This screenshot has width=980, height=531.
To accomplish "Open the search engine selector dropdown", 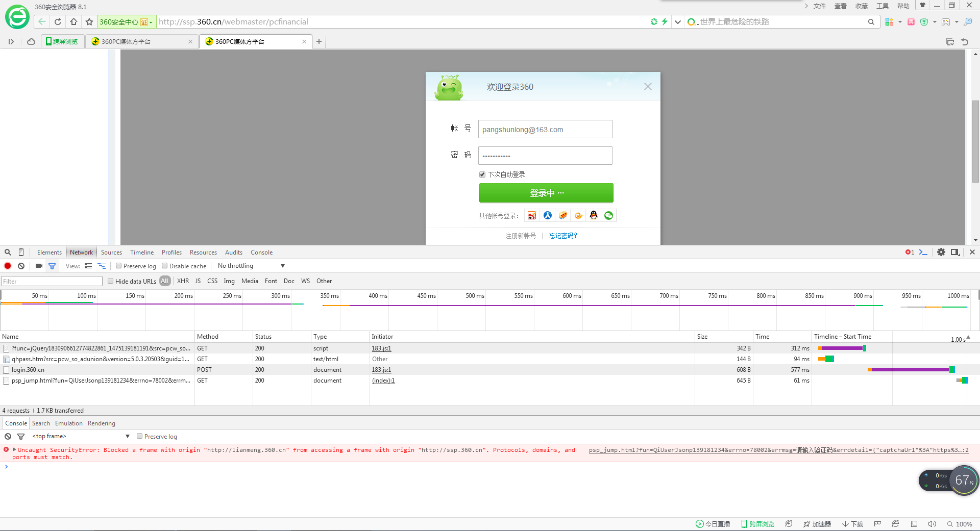I will pyautogui.click(x=693, y=22).
